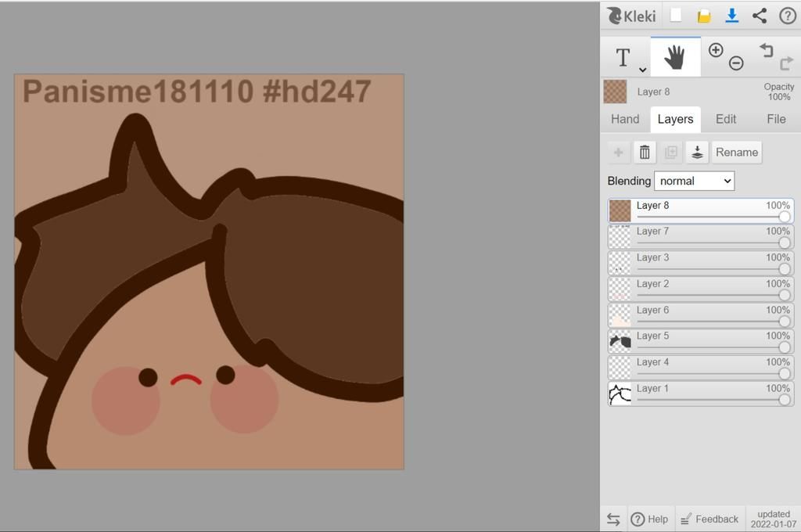This screenshot has height=532, width=801.
Task: Click the red frowning mouth on canvas
Action: point(186,379)
